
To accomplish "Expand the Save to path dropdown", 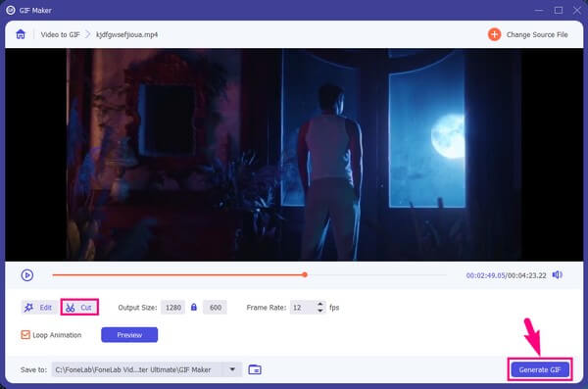I will [232, 369].
